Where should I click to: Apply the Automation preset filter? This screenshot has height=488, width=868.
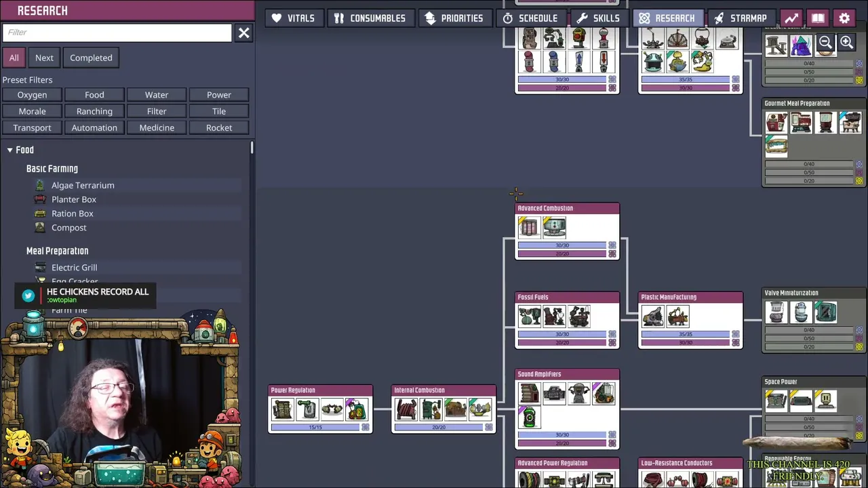[x=94, y=127]
